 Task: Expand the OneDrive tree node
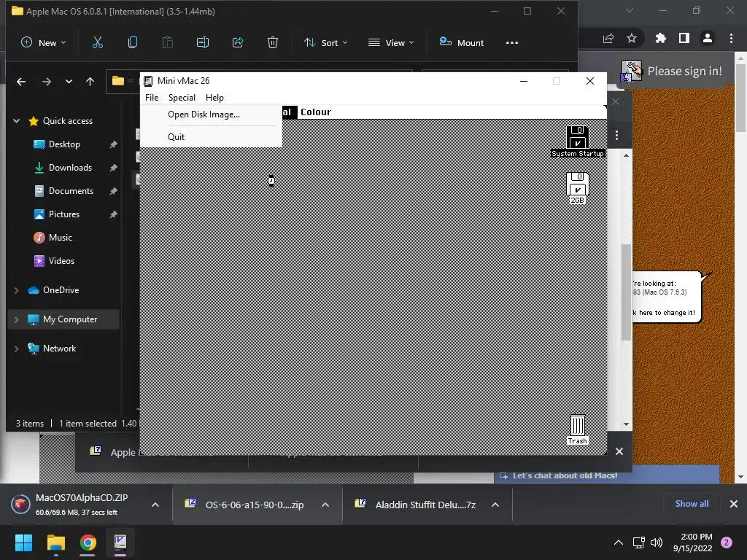(16, 290)
